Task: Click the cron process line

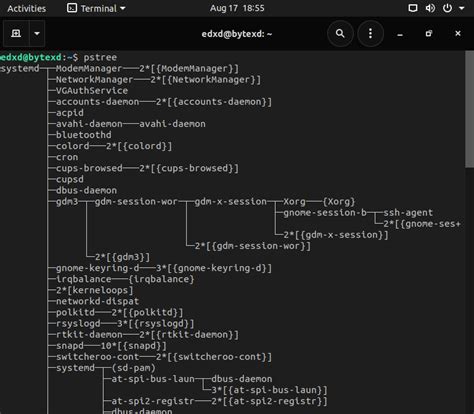Action: (67, 157)
